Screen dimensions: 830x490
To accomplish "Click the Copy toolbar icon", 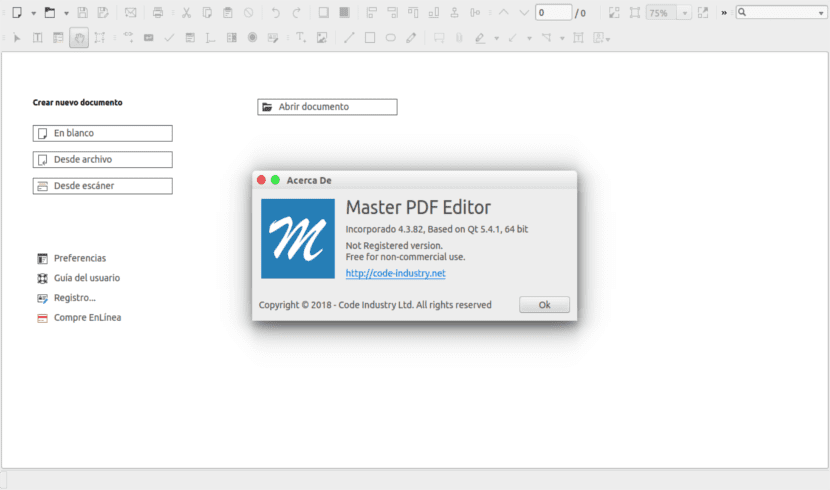I will (207, 13).
